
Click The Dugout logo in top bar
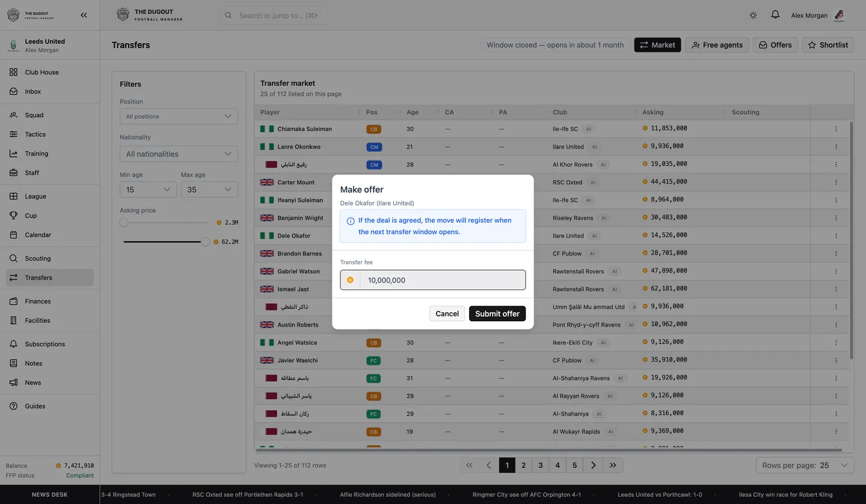pyautogui.click(x=150, y=15)
